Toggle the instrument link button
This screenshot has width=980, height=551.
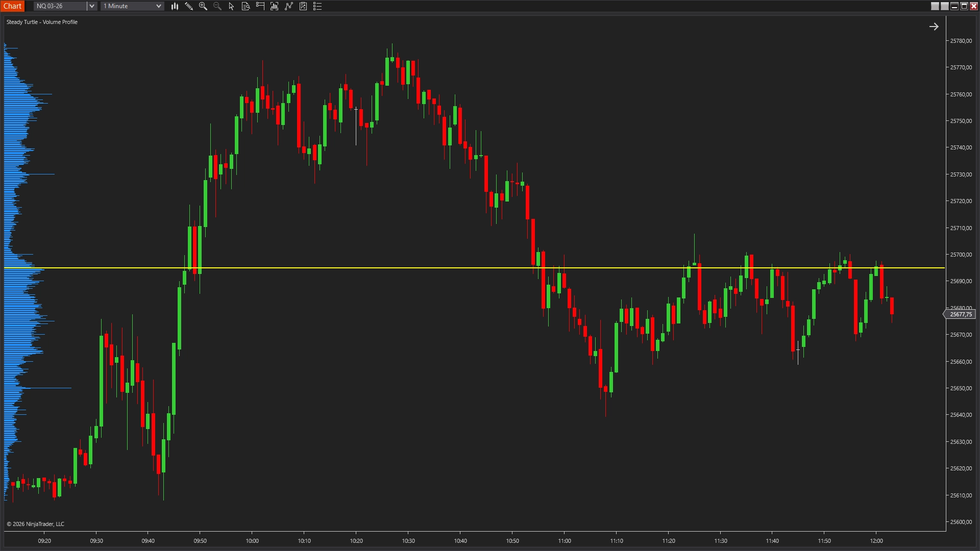pyautogui.click(x=936, y=6)
